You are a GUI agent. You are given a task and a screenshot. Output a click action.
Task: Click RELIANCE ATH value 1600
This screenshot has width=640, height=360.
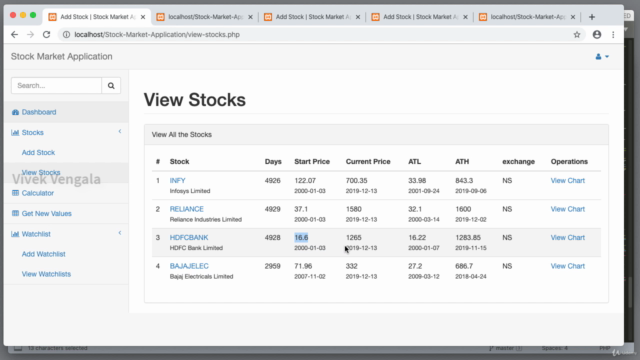tap(463, 209)
